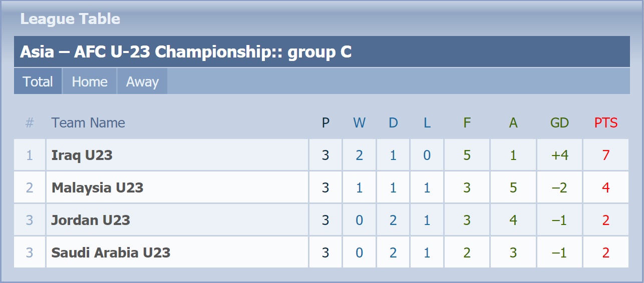Click the AFC U-23 Championship group C title

pyautogui.click(x=186, y=51)
